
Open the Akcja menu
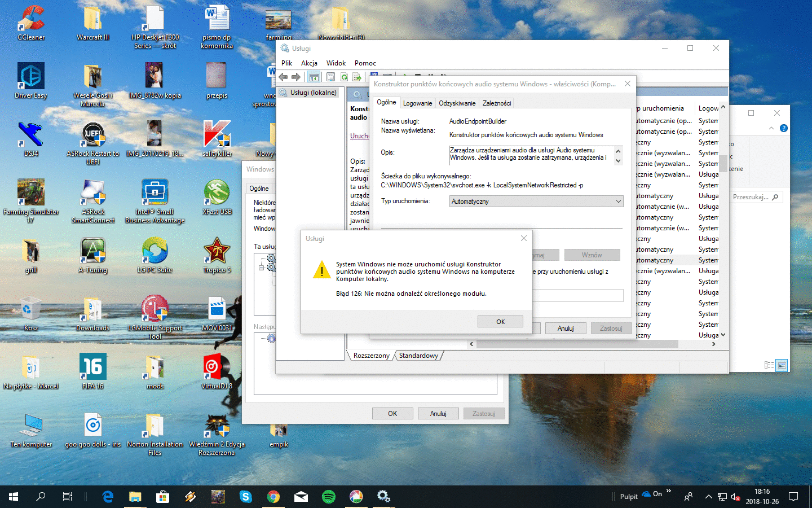309,63
